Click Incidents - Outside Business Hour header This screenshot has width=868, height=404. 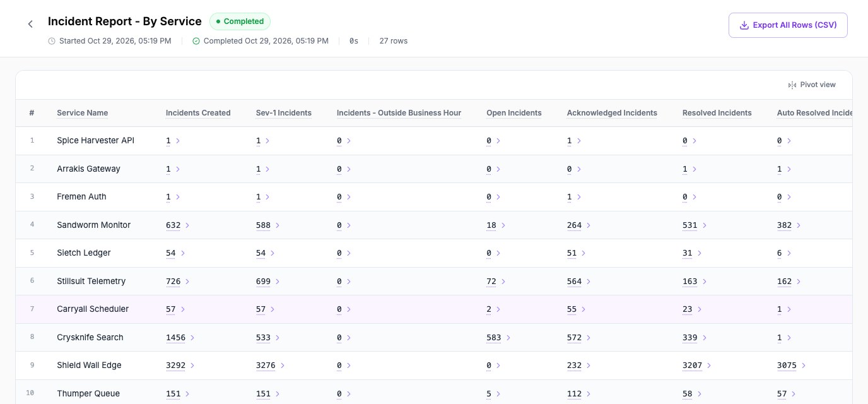tap(399, 113)
